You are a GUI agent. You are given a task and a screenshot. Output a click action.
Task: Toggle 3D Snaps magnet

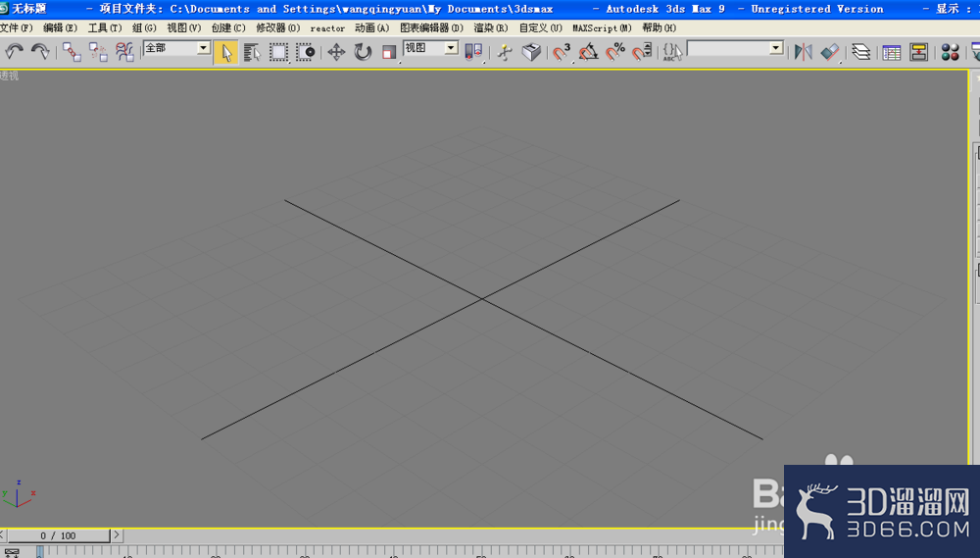pyautogui.click(x=562, y=52)
